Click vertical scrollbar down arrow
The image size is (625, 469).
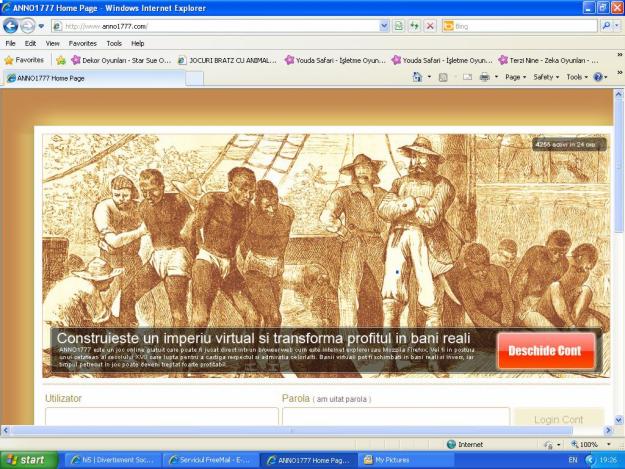[619, 420]
